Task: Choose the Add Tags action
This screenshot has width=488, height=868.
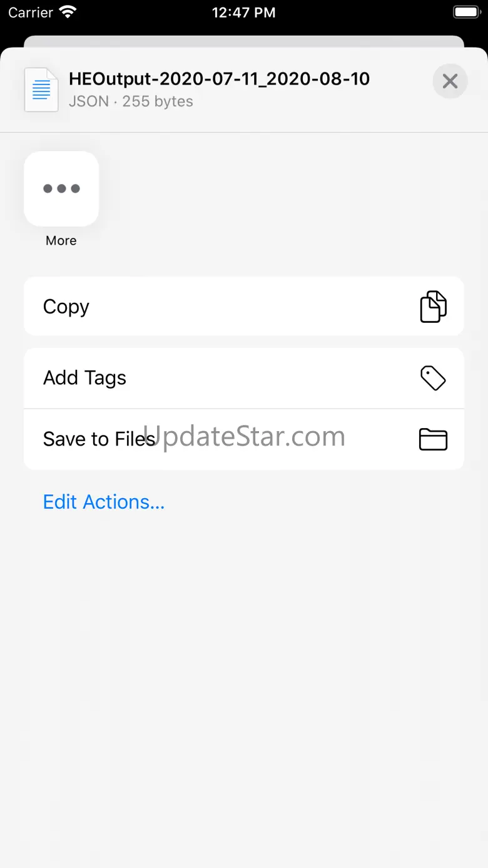Action: pos(244,378)
